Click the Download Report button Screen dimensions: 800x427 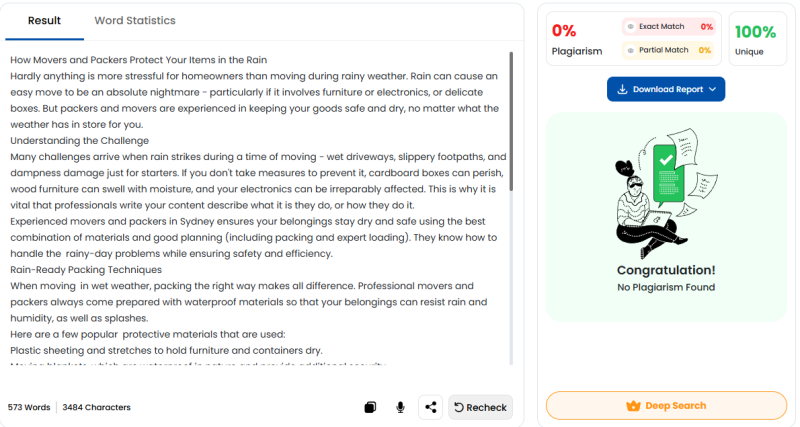666,89
